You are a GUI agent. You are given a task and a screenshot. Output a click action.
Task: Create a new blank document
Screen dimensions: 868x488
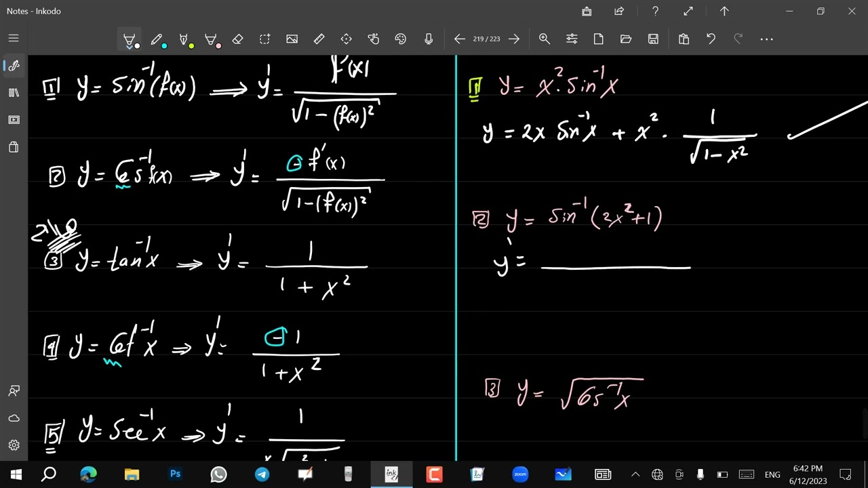coord(599,39)
